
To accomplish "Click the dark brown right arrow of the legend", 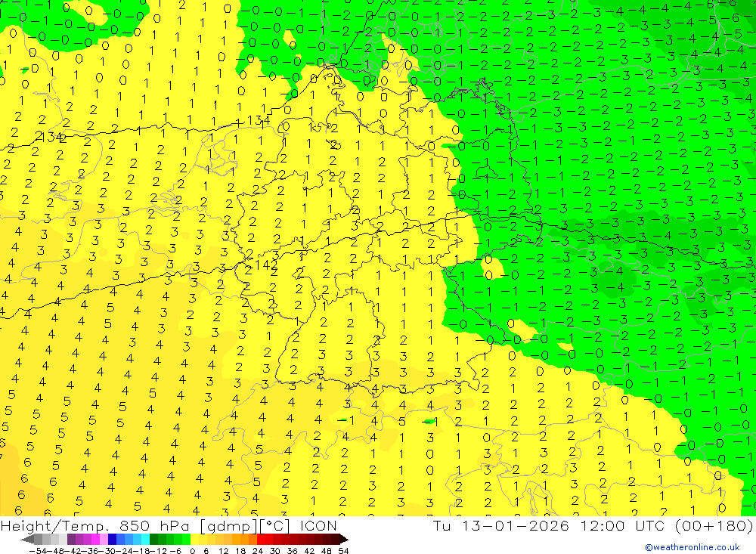I will [x=342, y=539].
